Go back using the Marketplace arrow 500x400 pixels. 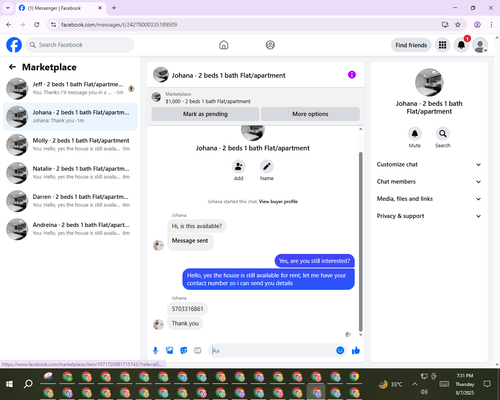point(12,67)
